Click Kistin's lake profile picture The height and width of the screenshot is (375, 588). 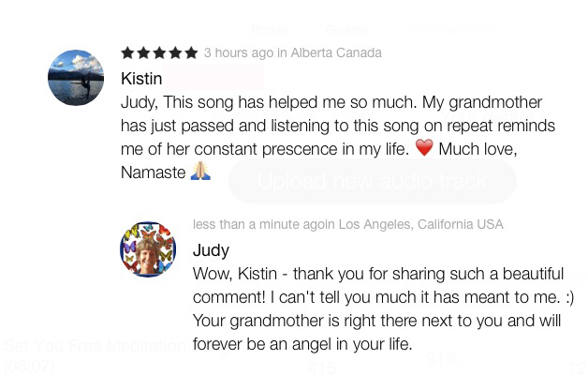click(x=76, y=78)
